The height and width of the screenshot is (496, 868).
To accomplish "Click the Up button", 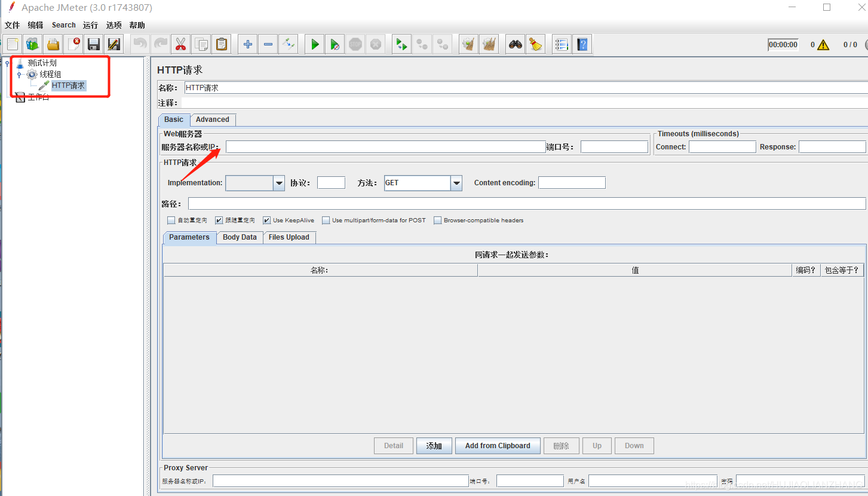I will click(x=597, y=446).
